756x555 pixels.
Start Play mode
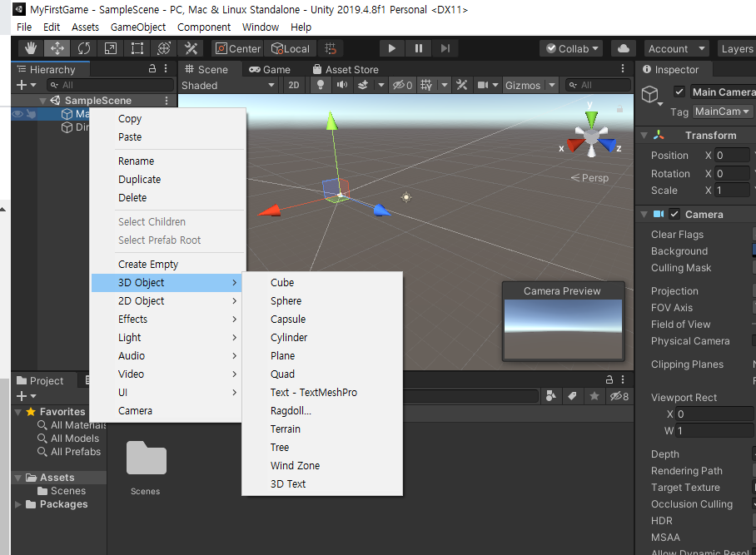[x=391, y=48]
